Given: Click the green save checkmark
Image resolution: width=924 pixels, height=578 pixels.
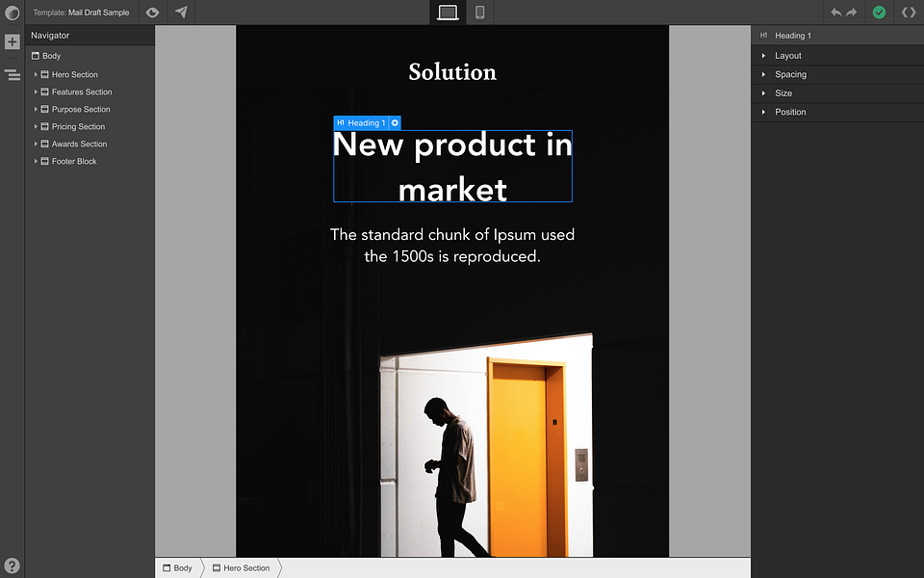Looking at the screenshot, I should pos(880,13).
